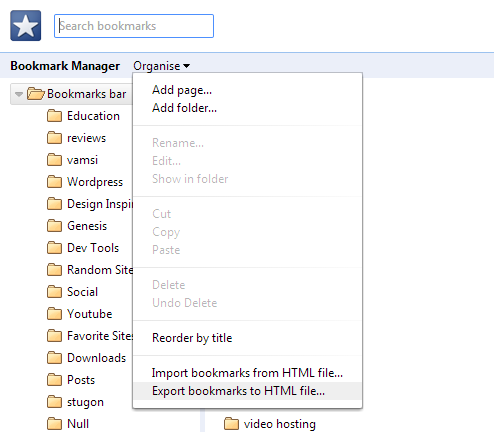Open the stugon folder label
Viewport: 494px width, 432px height.
pos(85,403)
